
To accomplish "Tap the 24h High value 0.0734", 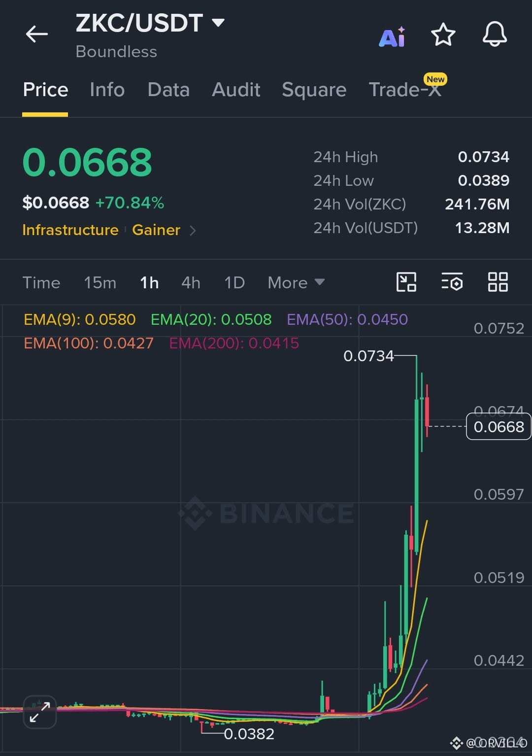I will pyautogui.click(x=483, y=157).
